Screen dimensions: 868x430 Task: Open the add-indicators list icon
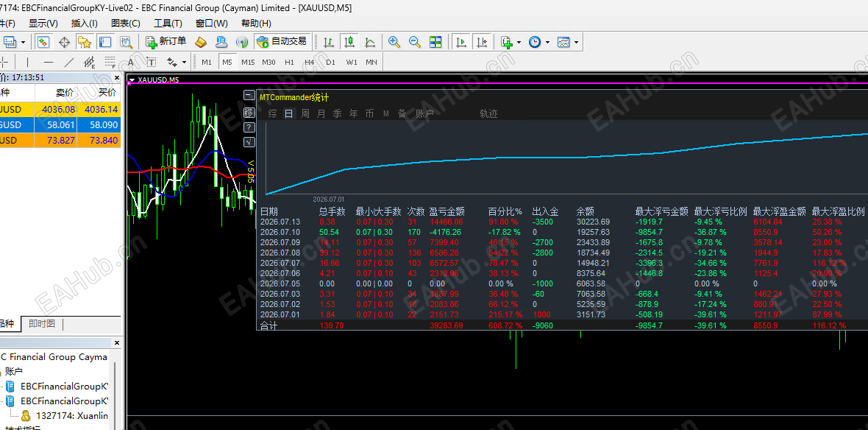(507, 41)
